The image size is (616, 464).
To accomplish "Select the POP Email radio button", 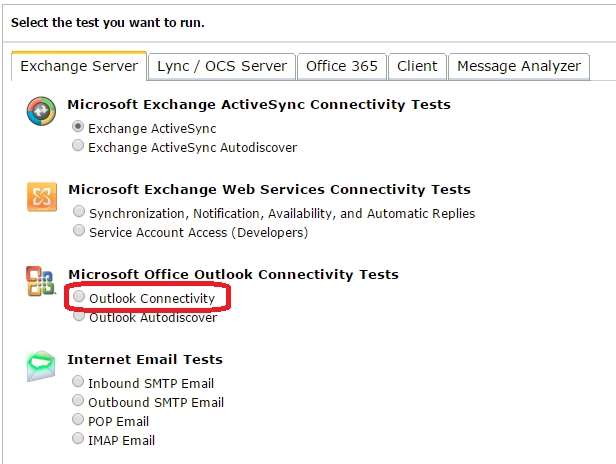I will click(x=78, y=419).
